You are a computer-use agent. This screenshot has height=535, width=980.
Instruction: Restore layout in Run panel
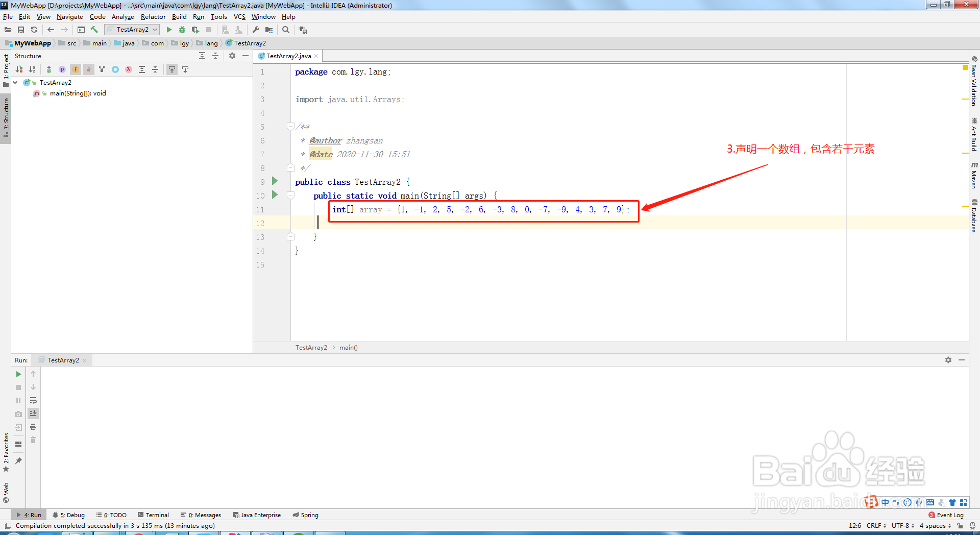(18, 444)
